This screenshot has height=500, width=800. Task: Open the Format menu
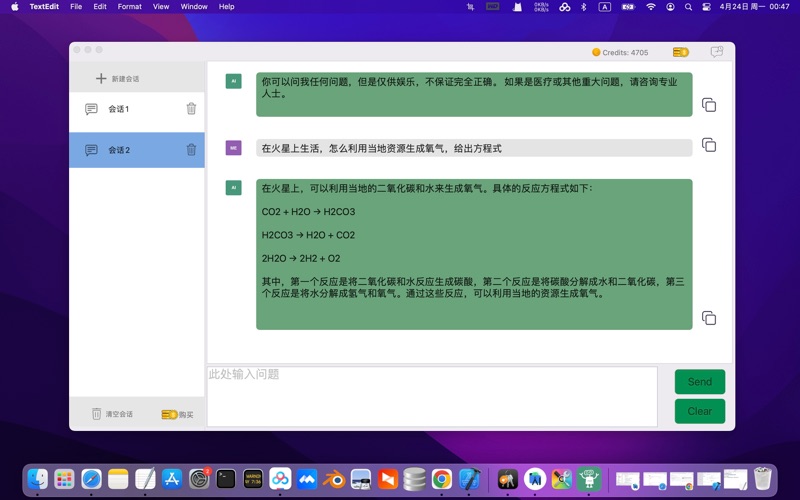point(129,7)
